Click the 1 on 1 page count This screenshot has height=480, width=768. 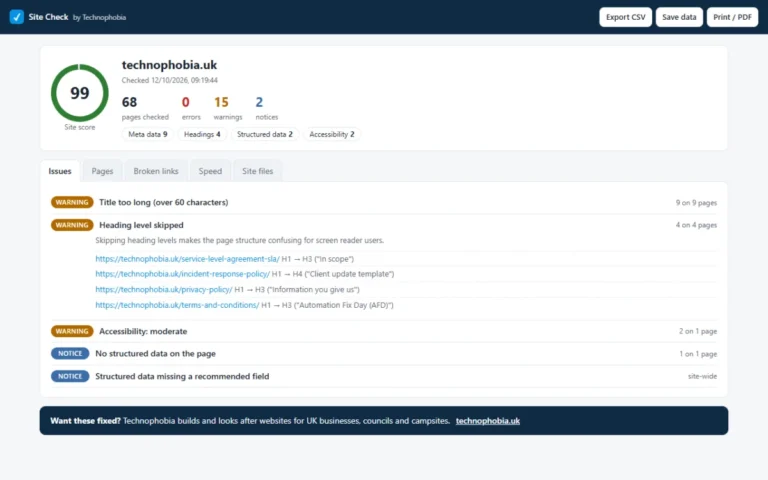click(697, 354)
